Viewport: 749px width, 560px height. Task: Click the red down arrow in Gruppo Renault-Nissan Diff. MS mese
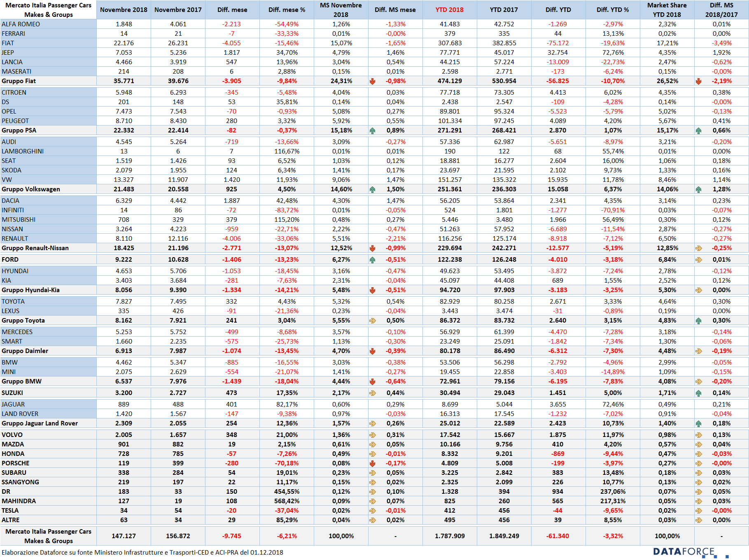(372, 248)
